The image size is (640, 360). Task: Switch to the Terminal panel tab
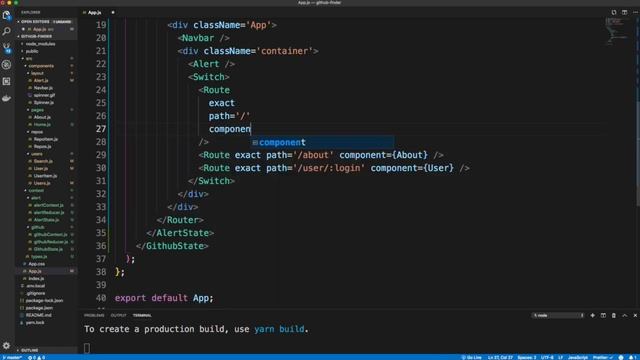(x=142, y=316)
